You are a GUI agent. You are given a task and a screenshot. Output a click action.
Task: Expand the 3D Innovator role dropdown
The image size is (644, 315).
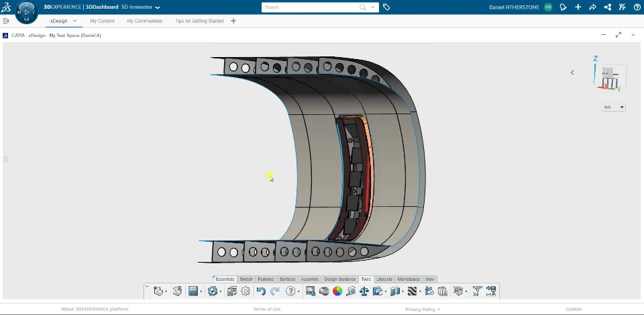pyautogui.click(x=158, y=7)
